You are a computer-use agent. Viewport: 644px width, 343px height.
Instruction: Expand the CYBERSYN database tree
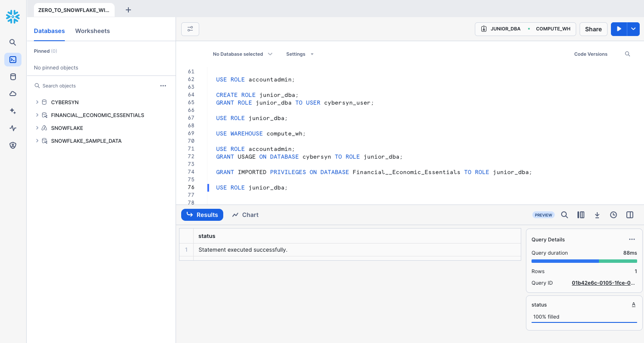(x=37, y=102)
